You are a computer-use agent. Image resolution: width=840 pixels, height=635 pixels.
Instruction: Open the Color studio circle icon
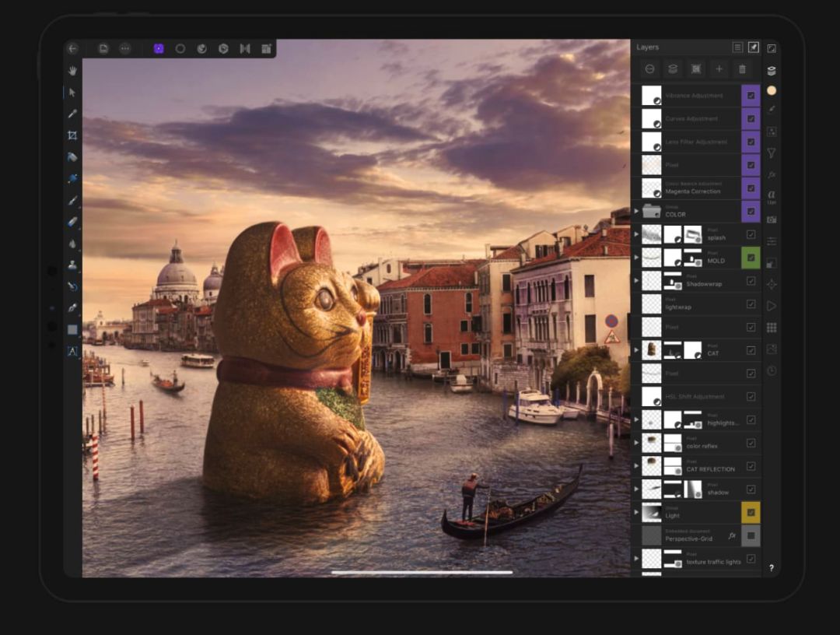tap(772, 90)
